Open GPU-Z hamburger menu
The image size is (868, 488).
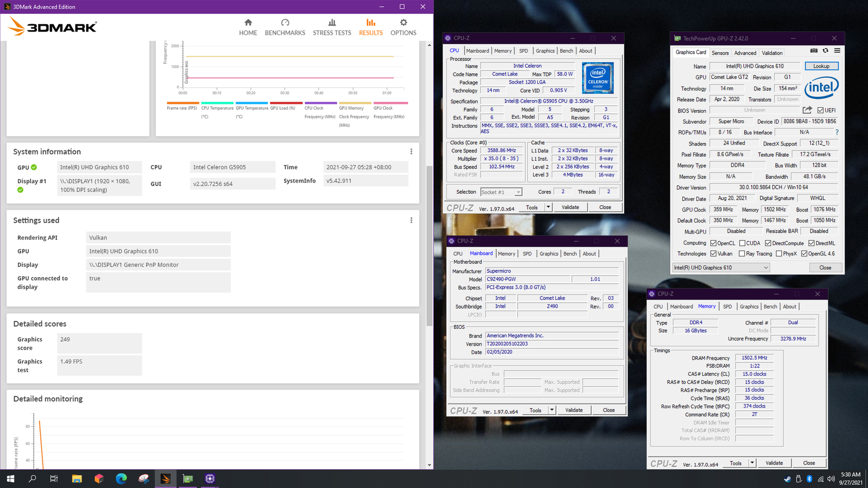point(837,51)
